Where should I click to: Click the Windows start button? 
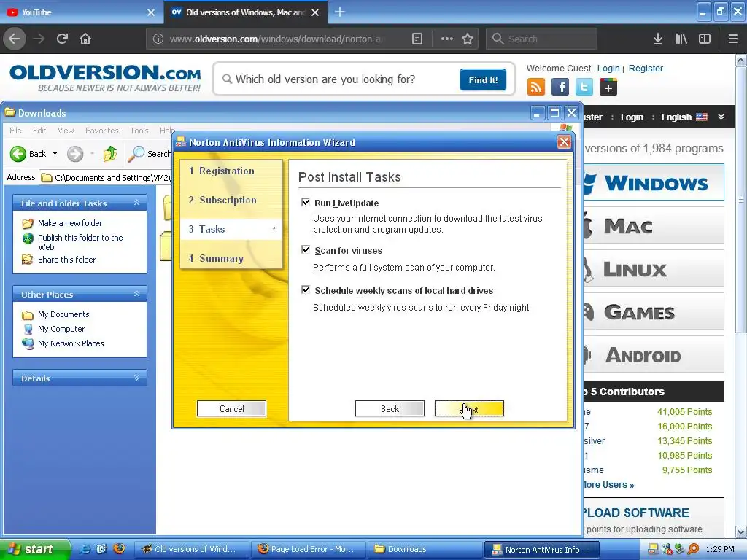tap(34, 549)
